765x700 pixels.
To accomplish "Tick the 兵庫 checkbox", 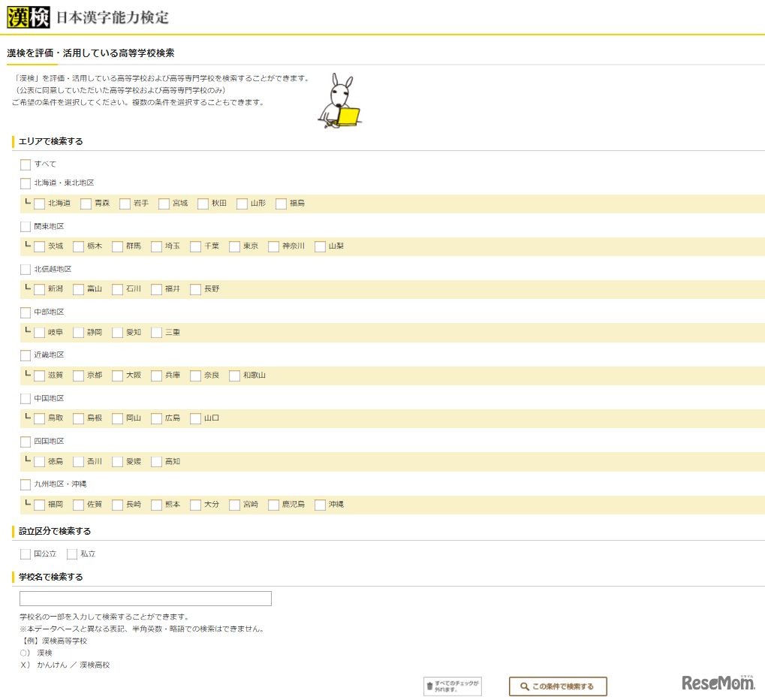I will coord(157,376).
